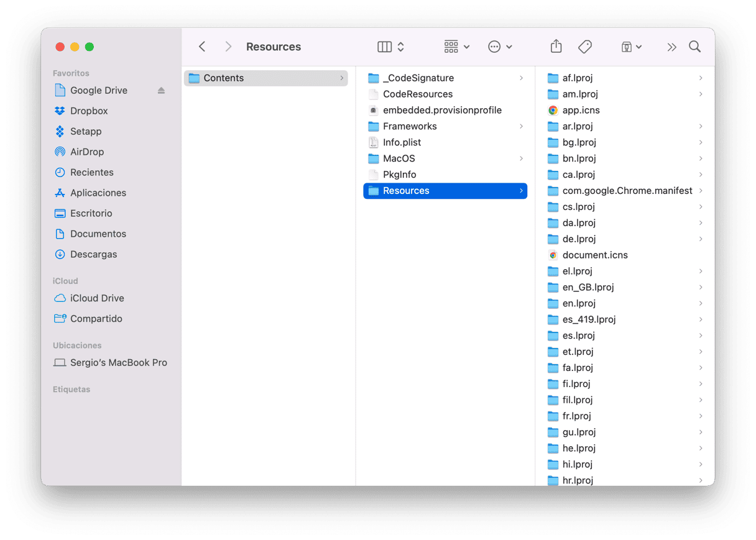Go to Aplicaciones in the sidebar
This screenshot has width=756, height=540.
pyautogui.click(x=98, y=193)
